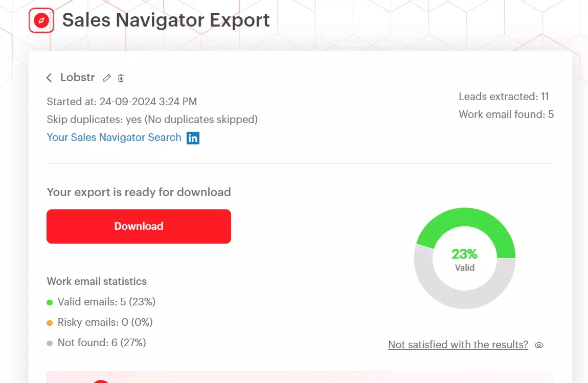
Task: Navigate back using the left chevron arrow
Action: [x=49, y=77]
